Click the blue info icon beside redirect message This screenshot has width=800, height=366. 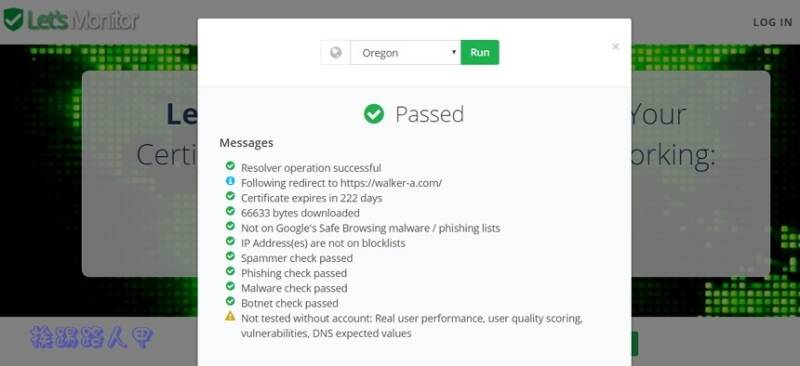click(x=230, y=181)
